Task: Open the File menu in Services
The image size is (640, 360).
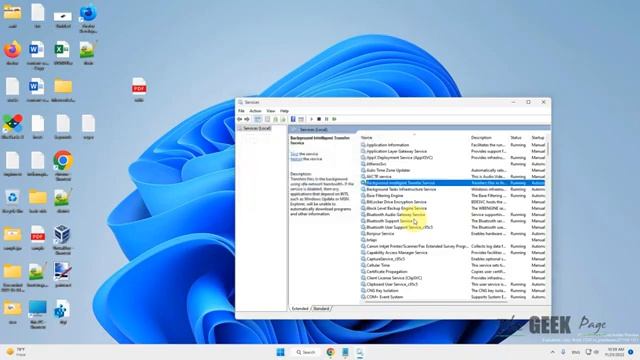Action: [241, 111]
